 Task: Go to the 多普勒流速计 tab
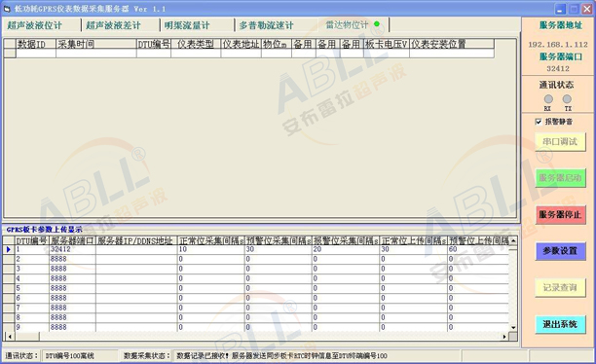point(266,25)
